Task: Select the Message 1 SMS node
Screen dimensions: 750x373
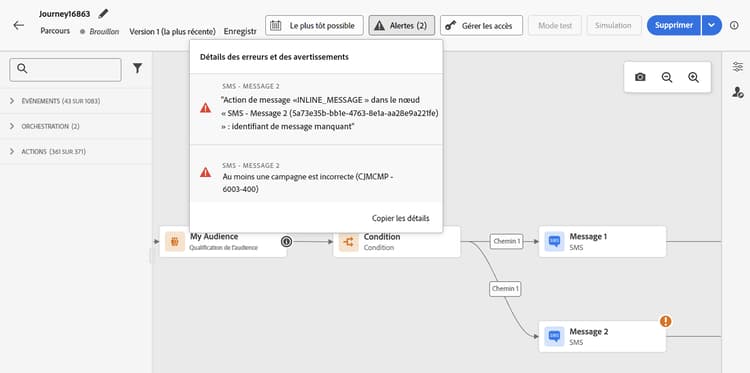Action: click(x=602, y=241)
